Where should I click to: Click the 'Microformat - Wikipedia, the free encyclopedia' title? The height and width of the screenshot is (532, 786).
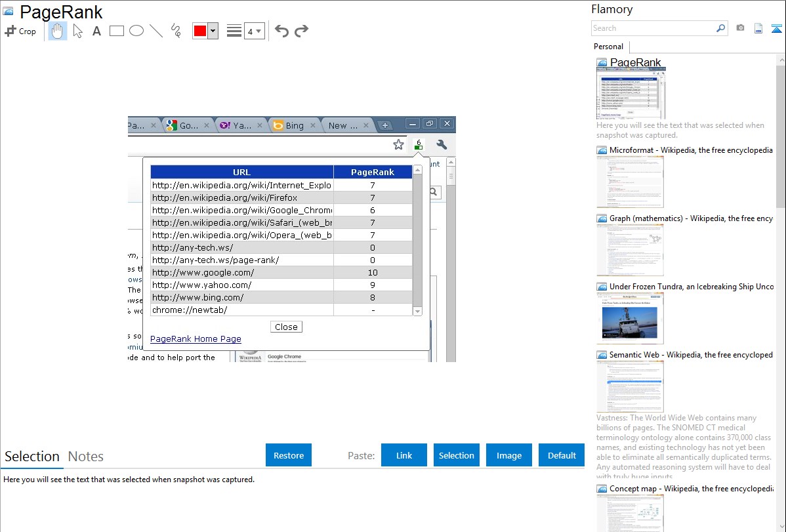pyautogui.click(x=691, y=150)
